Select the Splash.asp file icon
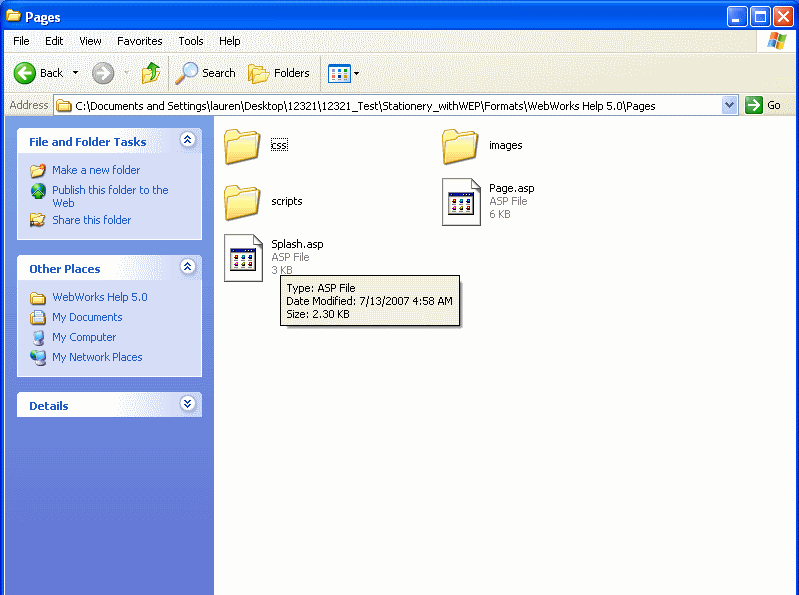 243,258
